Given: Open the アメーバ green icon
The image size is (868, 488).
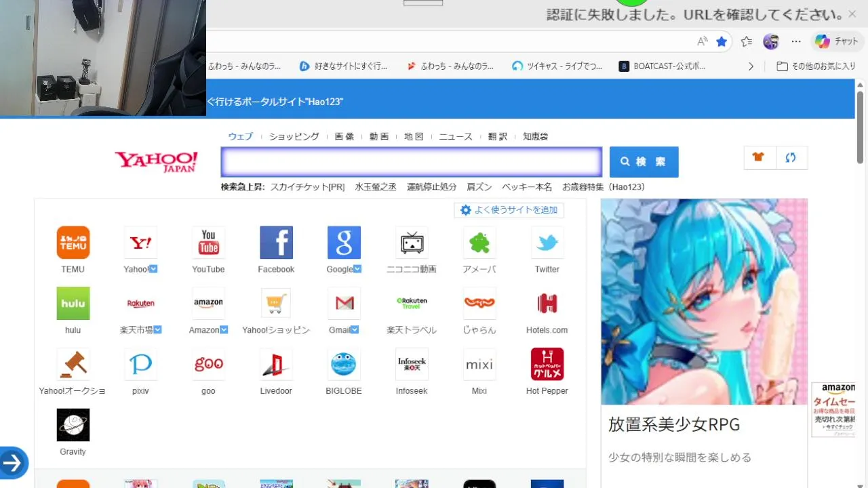Looking at the screenshot, I should (479, 243).
